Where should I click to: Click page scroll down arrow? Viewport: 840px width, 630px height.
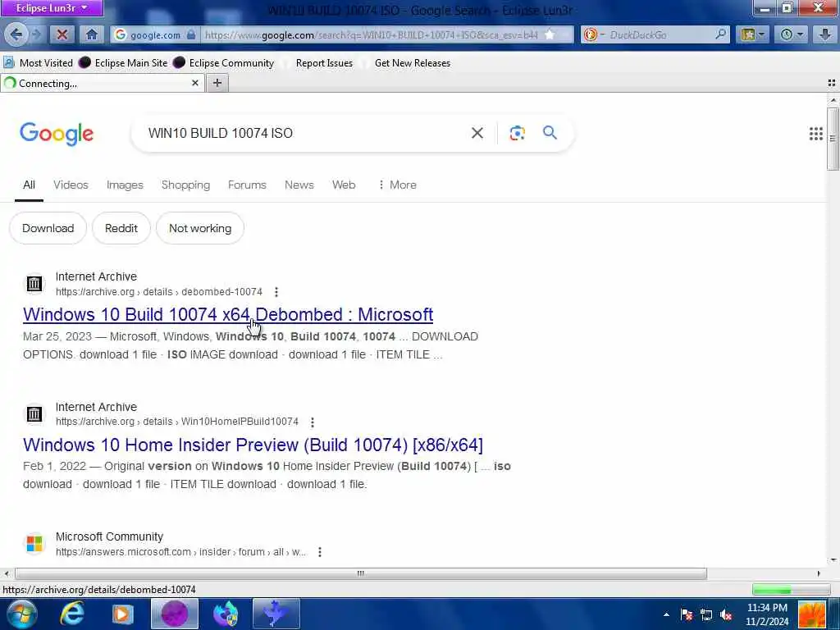click(833, 560)
